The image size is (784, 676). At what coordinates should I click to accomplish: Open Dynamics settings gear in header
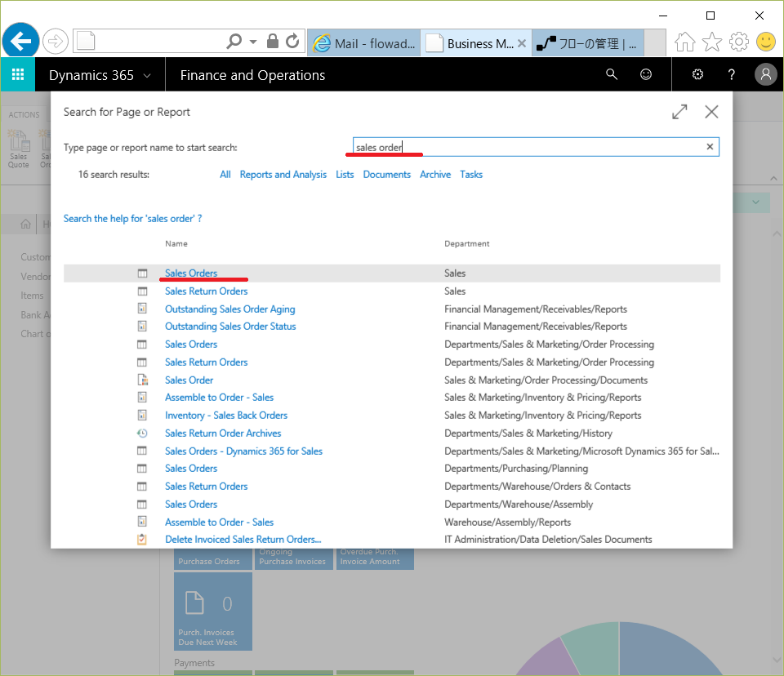coord(697,74)
